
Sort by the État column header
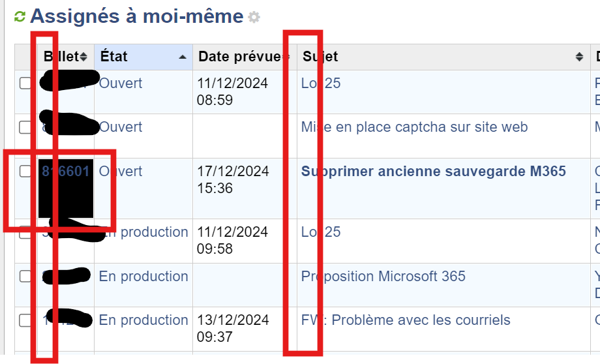pyautogui.click(x=114, y=57)
